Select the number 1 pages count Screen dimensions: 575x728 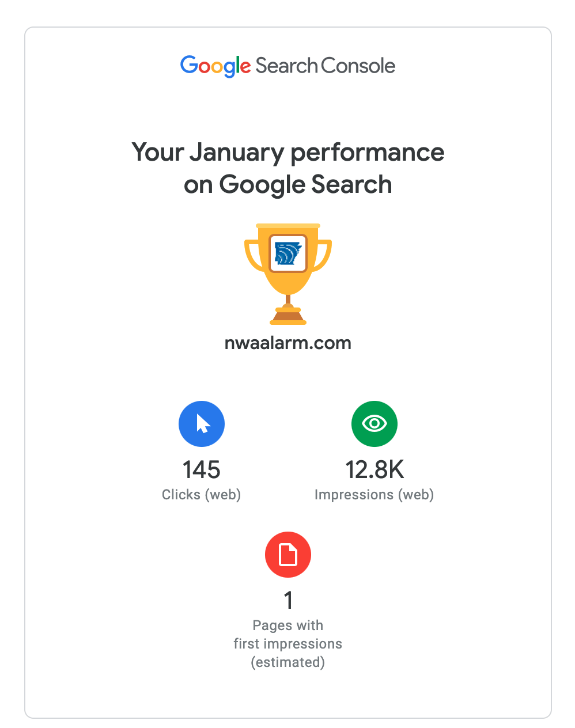tap(288, 601)
